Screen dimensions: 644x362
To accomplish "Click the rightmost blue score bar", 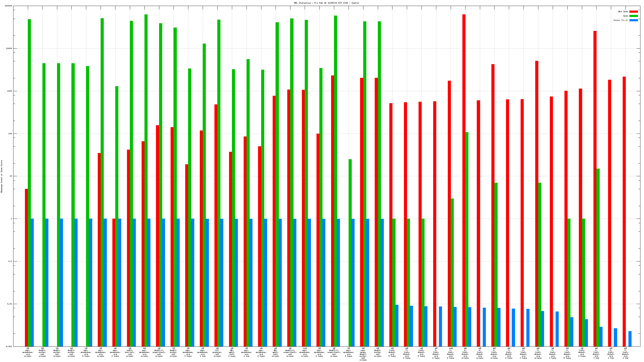I will coord(630,339).
